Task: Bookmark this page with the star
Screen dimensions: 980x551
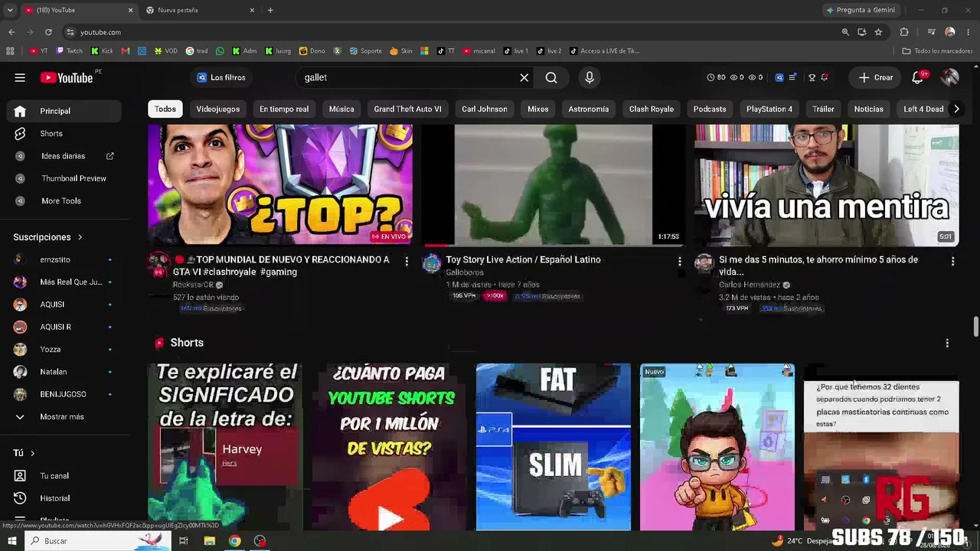Action: (x=878, y=32)
